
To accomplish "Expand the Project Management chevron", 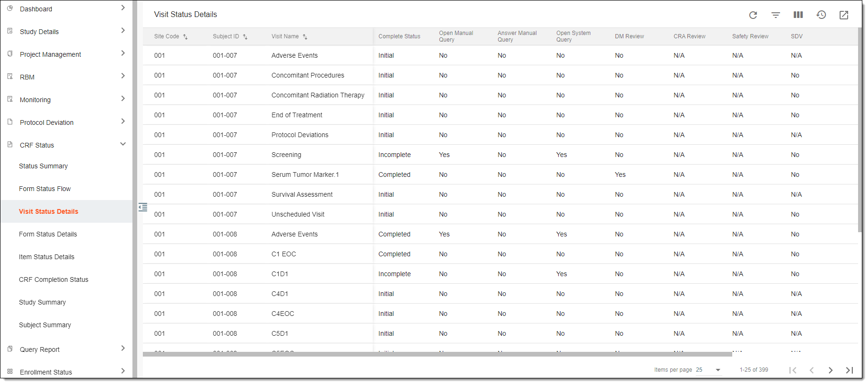I will pos(123,53).
